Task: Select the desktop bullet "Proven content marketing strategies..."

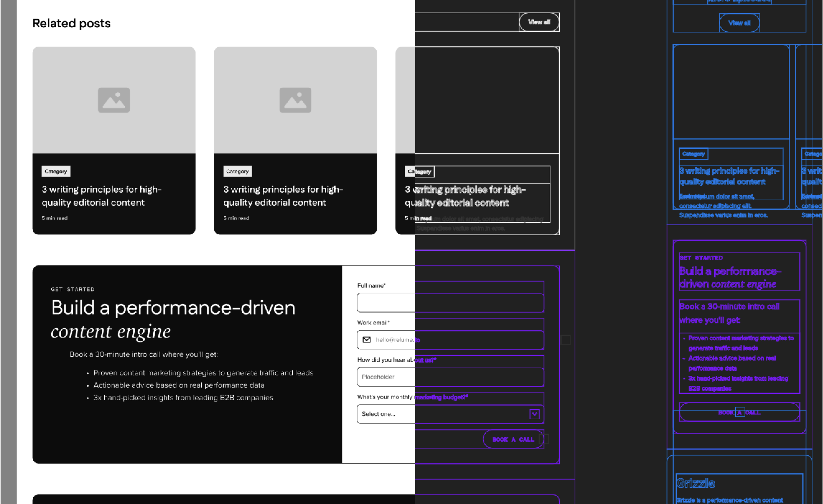Action: click(203, 373)
